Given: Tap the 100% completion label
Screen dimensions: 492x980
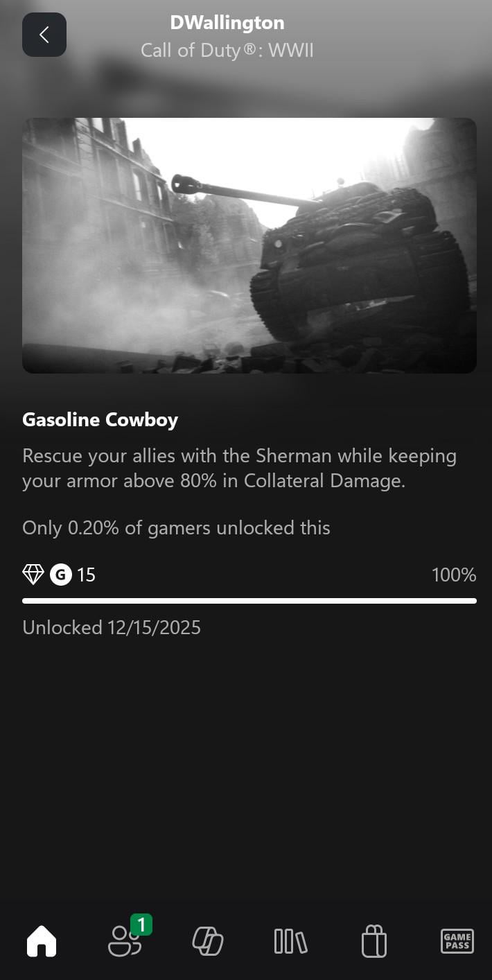Looking at the screenshot, I should [454, 575].
